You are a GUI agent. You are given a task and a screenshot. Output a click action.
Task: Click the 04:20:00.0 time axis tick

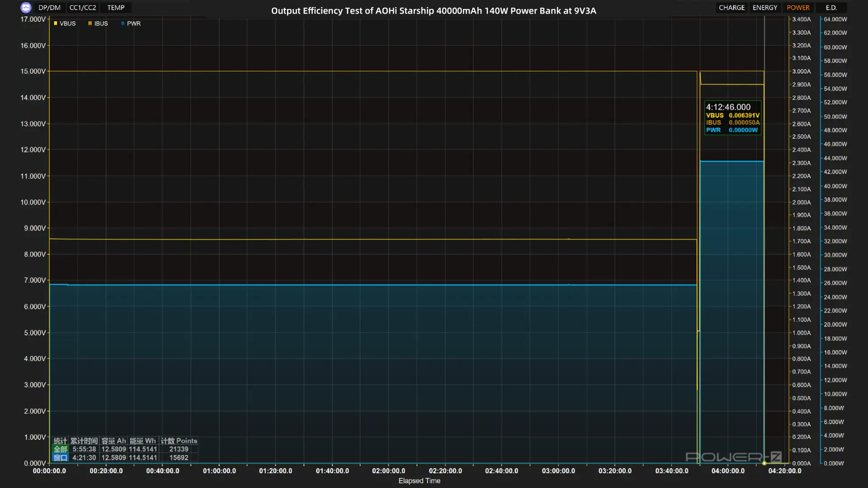tap(785, 471)
